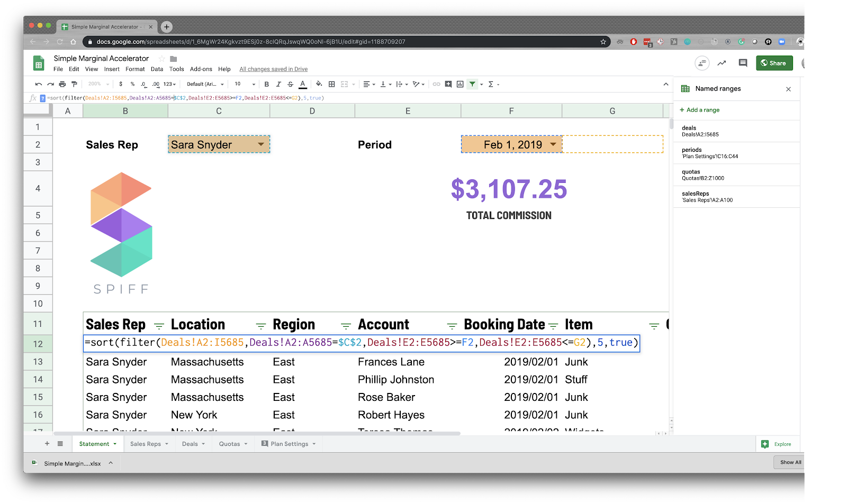847x504 pixels.
Task: Open text wrapping options
Action: click(x=402, y=84)
